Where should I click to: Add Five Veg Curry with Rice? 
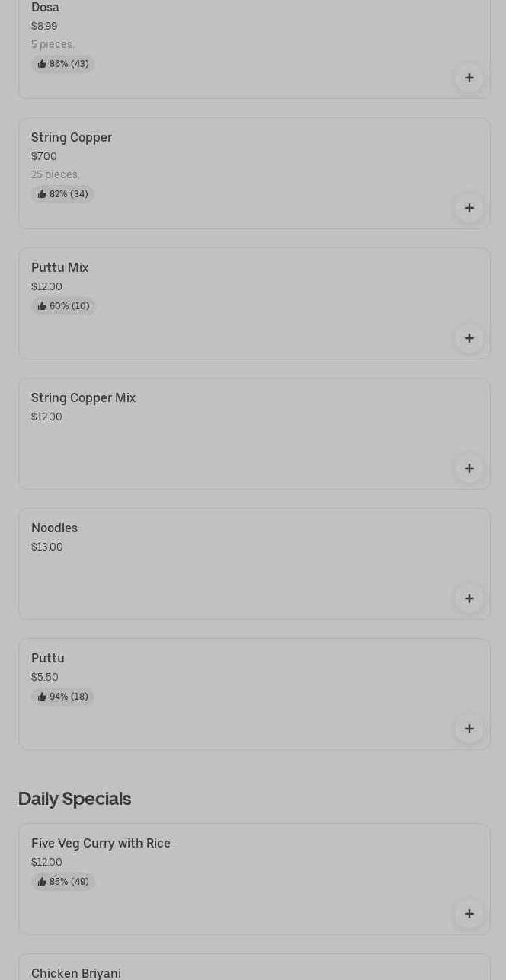point(469,914)
